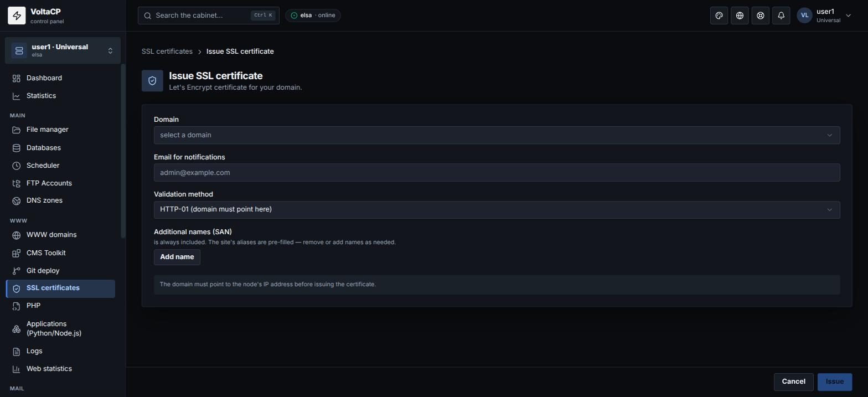The image size is (868, 397).
Task: Click the Statistics chart icon
Action: 17,96
